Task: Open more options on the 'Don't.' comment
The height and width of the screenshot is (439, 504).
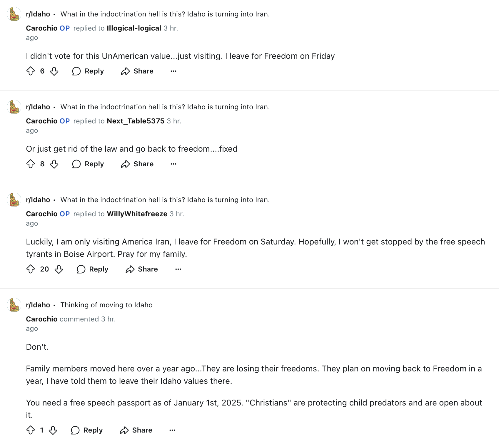Action: click(172, 430)
